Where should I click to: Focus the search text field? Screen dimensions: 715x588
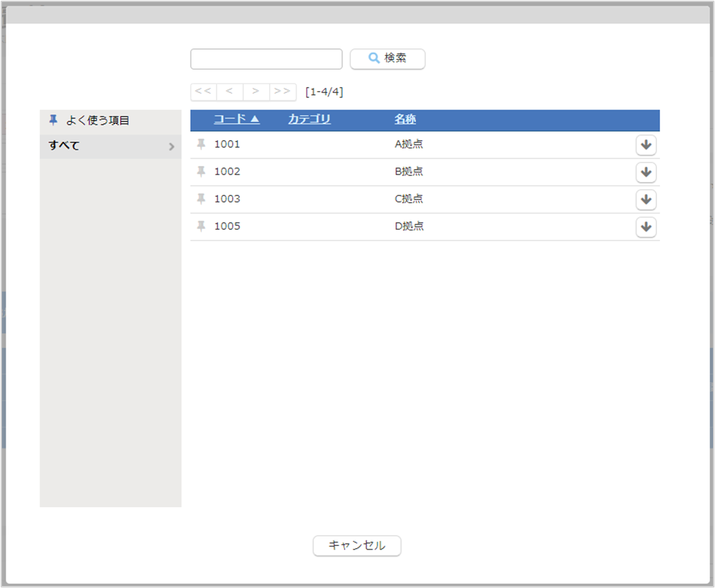(266, 59)
